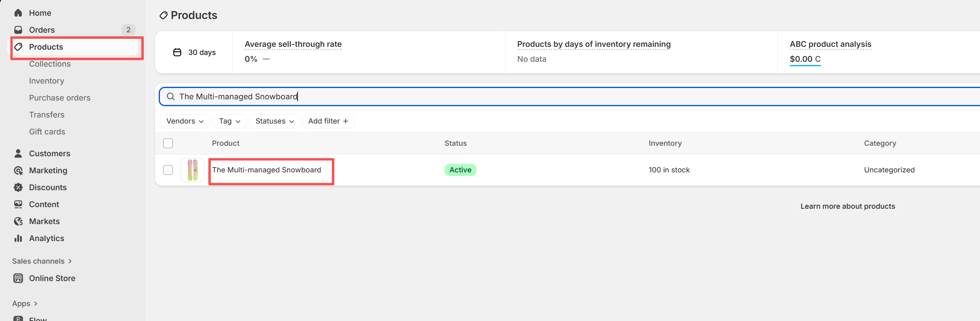
Task: Tick the select-all products checkbox
Action: pos(168,143)
